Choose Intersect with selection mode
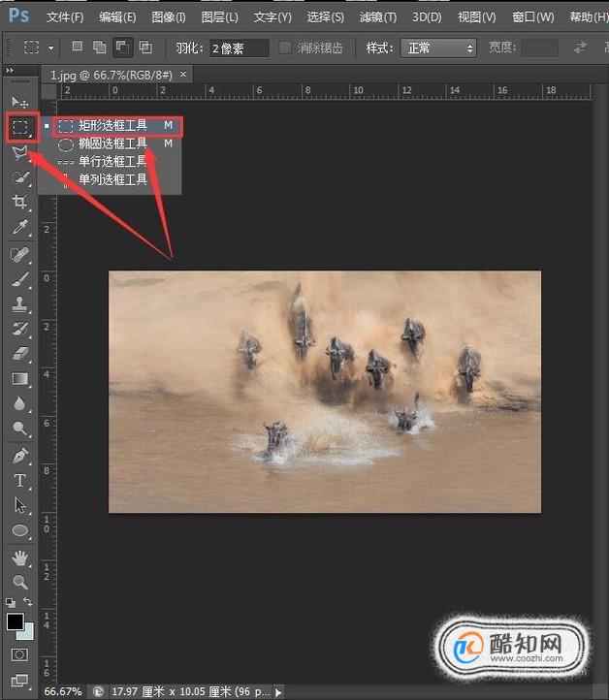609x700 pixels. click(x=145, y=47)
